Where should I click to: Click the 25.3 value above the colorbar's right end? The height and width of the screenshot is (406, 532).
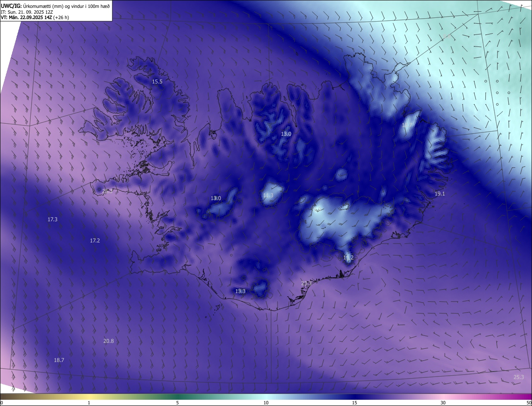(x=519, y=377)
